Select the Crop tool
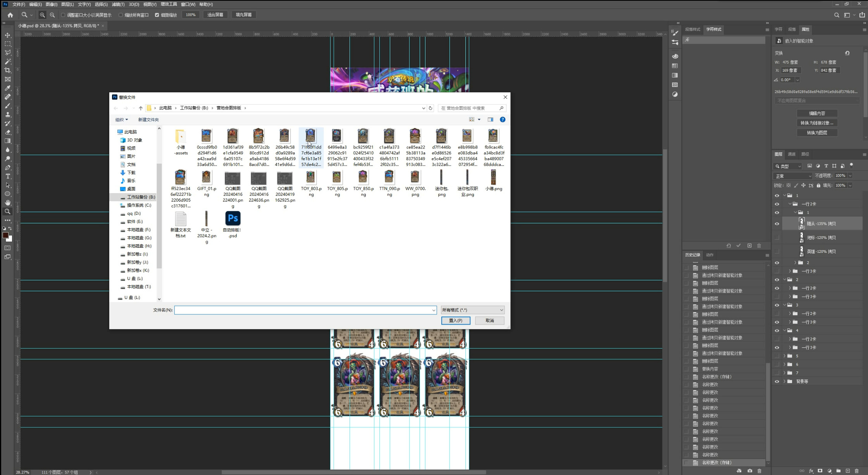 click(x=7, y=70)
